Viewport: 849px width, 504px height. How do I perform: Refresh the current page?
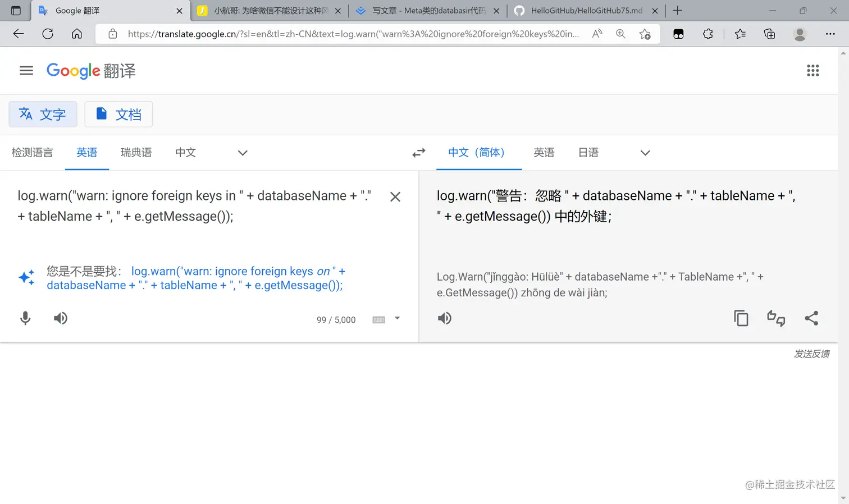[48, 34]
